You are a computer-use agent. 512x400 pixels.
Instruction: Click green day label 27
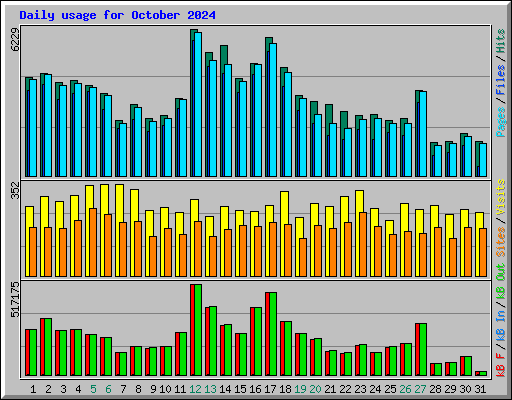[420, 389]
